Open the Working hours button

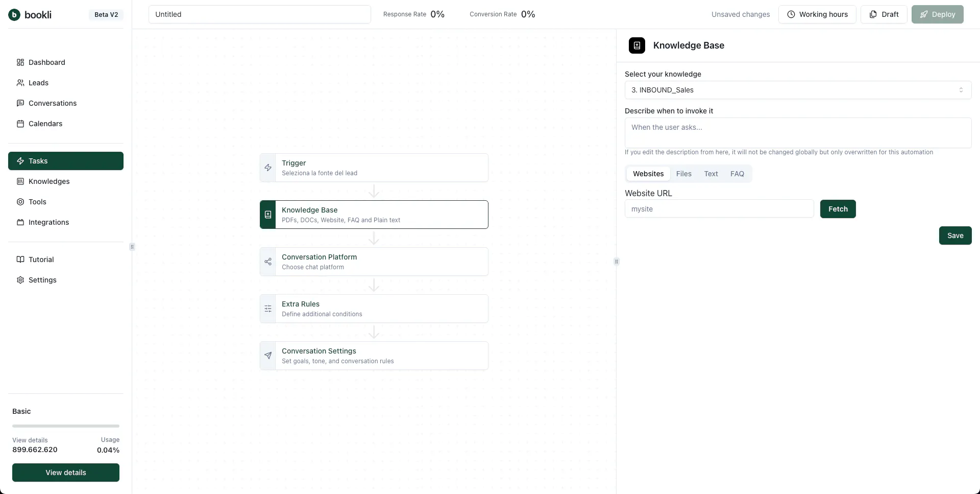(x=817, y=14)
